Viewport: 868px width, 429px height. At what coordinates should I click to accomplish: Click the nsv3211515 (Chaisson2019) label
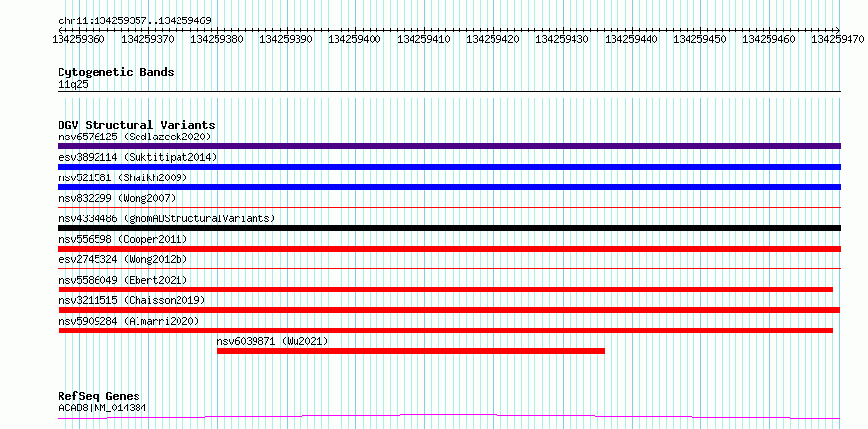[132, 300]
